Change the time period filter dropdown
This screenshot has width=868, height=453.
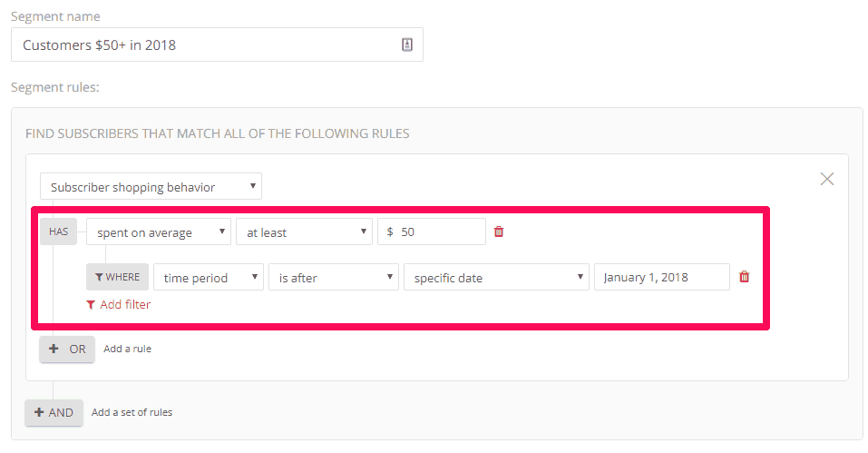pyautogui.click(x=208, y=277)
